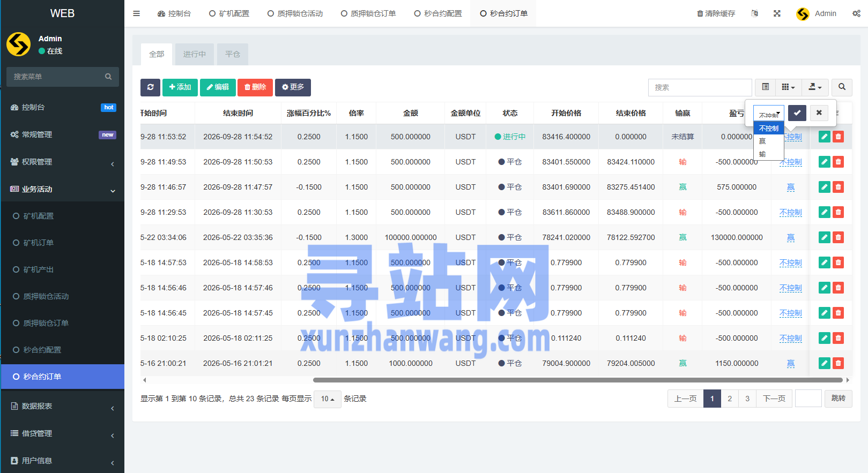Open the columns visibility dropdown

pos(788,87)
